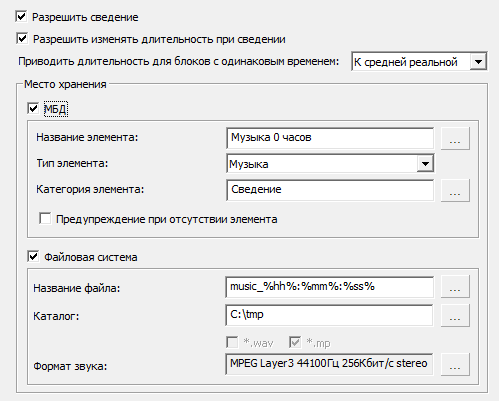Browse button next to Название элемента
This screenshot has height=402, width=499.
tap(455, 138)
